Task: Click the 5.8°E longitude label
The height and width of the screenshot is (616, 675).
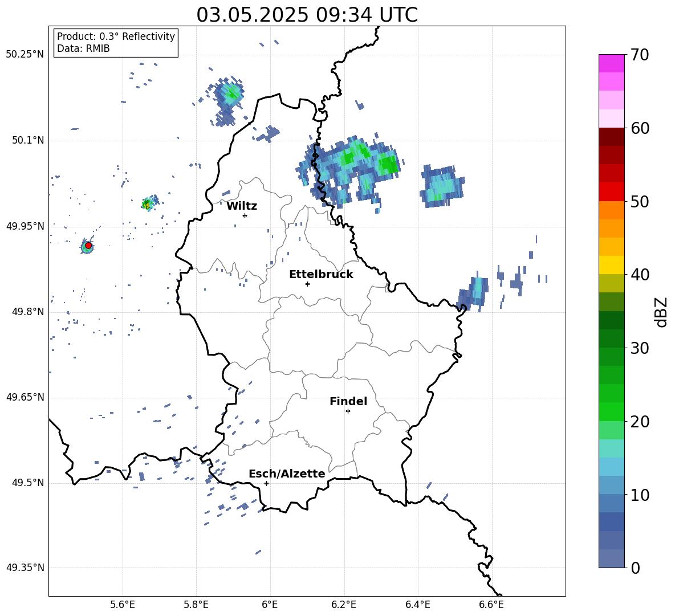Action: 196,605
